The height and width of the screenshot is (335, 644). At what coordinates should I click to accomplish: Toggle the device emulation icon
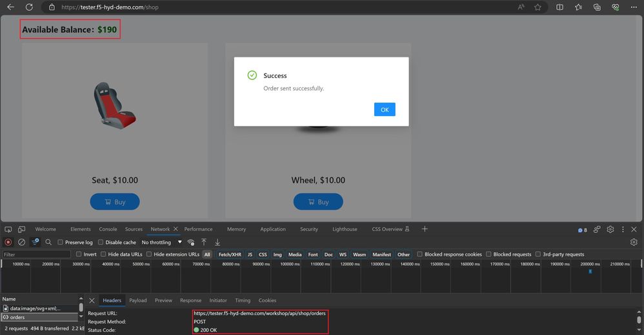22,229
